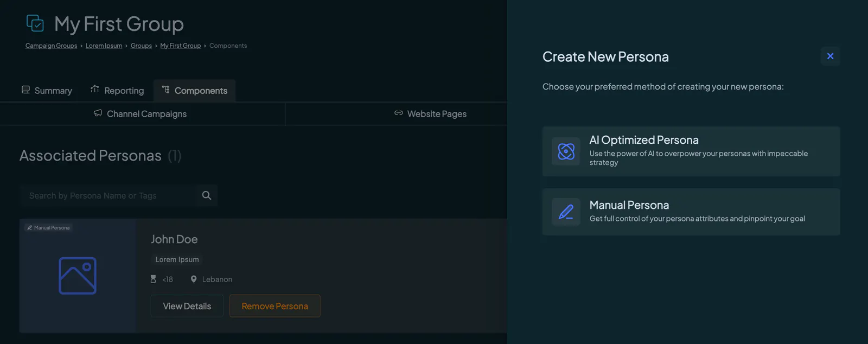Image resolution: width=868 pixels, height=344 pixels.
Task: Follow the Groups breadcrumb link
Action: click(141, 46)
